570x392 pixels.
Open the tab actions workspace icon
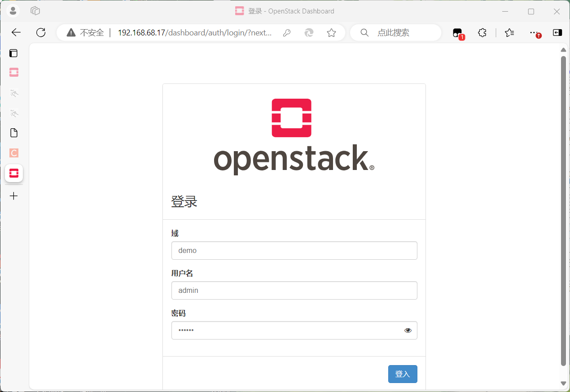tap(35, 11)
